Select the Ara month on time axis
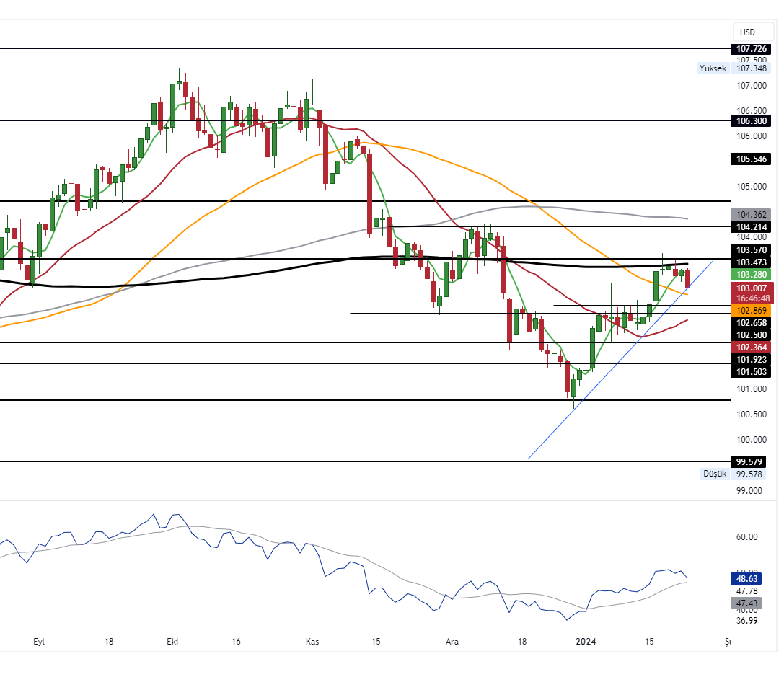The image size is (784, 677). tap(452, 641)
